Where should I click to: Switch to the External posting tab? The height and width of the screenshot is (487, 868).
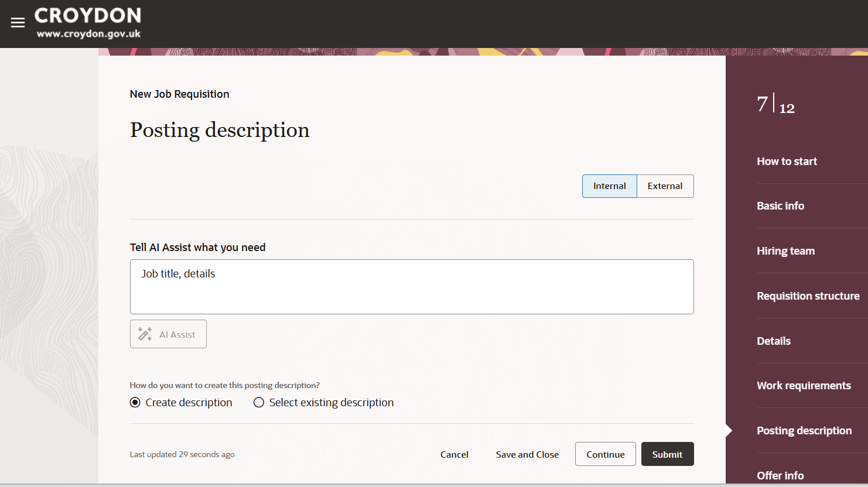(665, 186)
